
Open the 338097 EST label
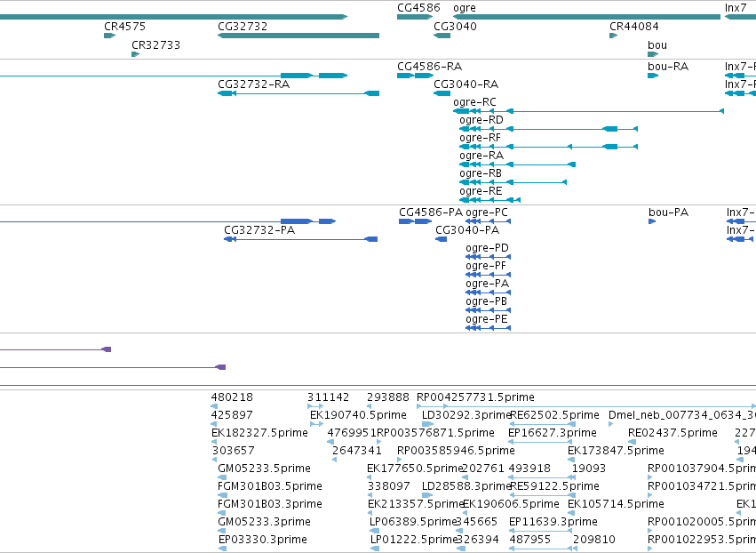click(x=389, y=486)
